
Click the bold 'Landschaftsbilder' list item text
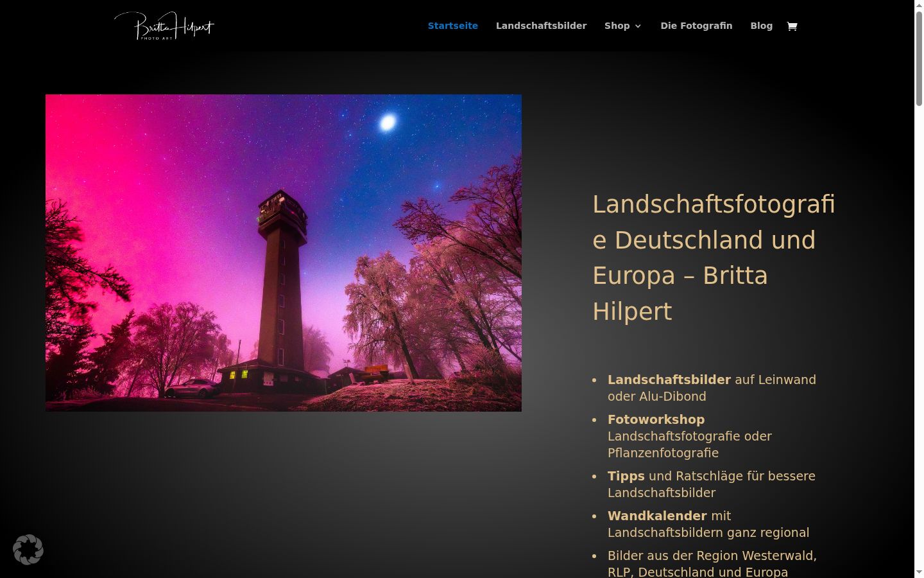(669, 380)
